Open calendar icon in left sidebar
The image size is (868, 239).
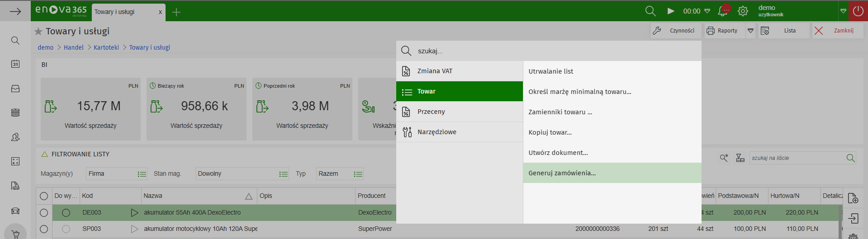[15, 64]
